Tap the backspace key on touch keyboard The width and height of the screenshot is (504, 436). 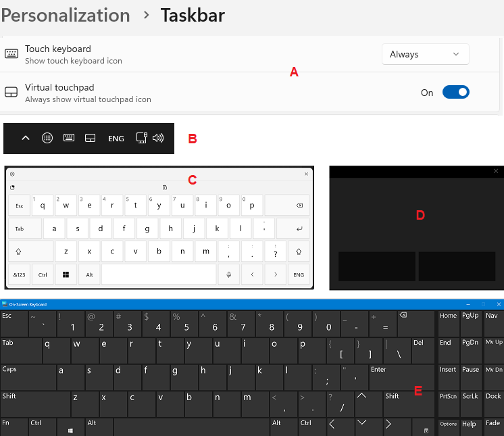pos(287,205)
